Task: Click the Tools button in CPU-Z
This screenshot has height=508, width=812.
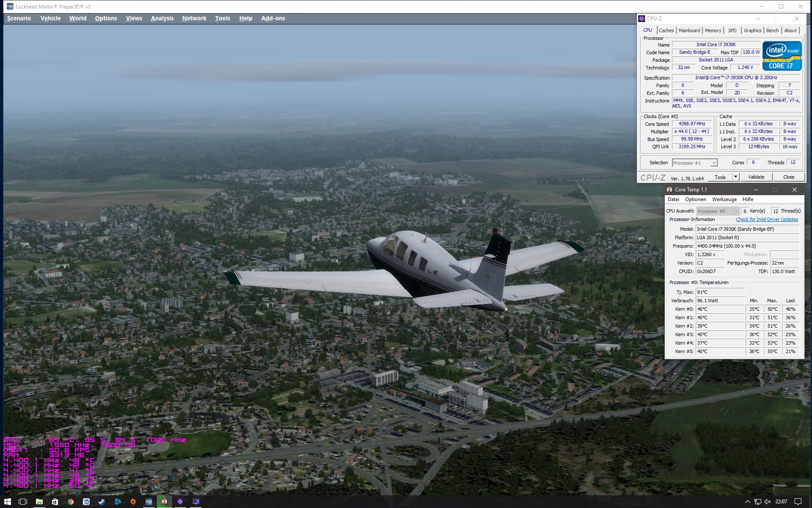Action: click(x=720, y=177)
